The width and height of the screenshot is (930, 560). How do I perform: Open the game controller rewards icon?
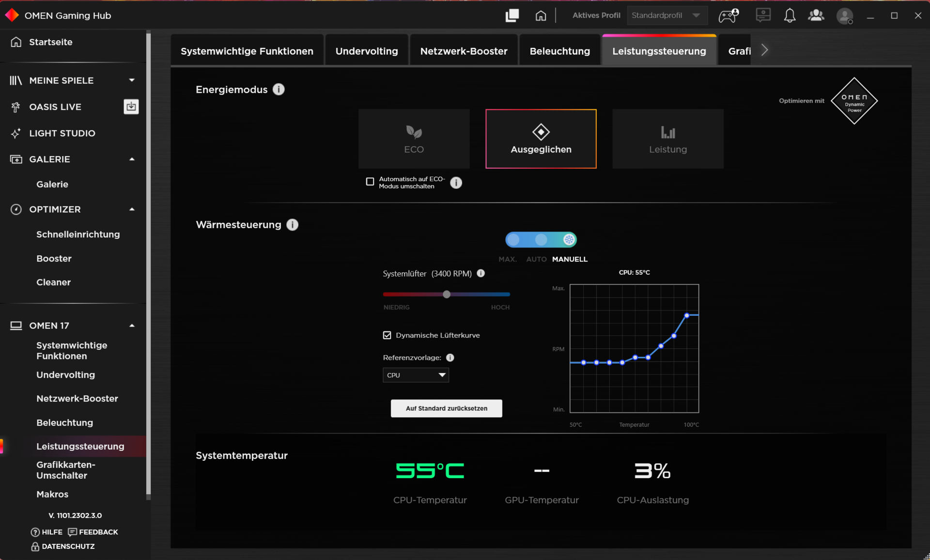[728, 16]
